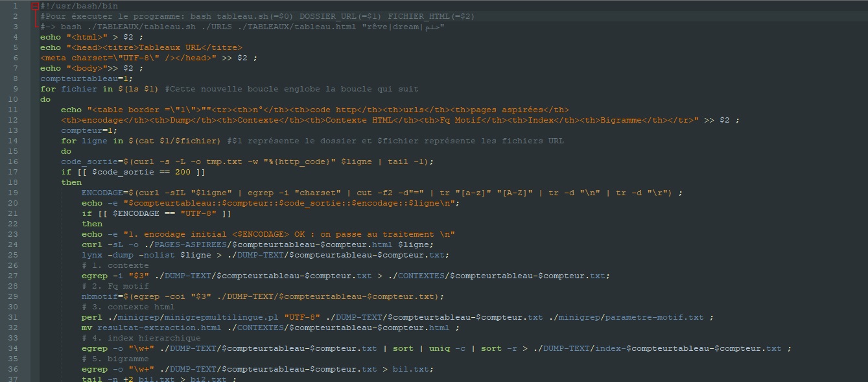Click the comment "# 1. contexte"
The height and width of the screenshot is (382, 868).
[x=115, y=265]
